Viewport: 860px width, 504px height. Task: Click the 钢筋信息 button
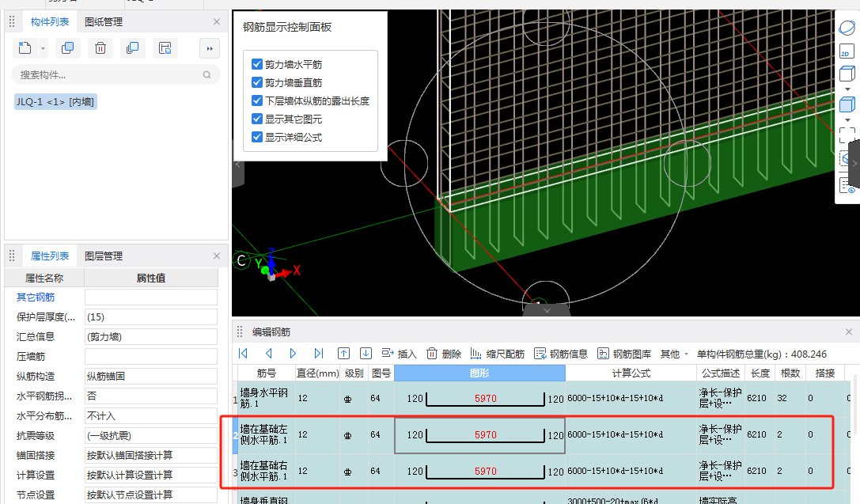[x=561, y=354]
